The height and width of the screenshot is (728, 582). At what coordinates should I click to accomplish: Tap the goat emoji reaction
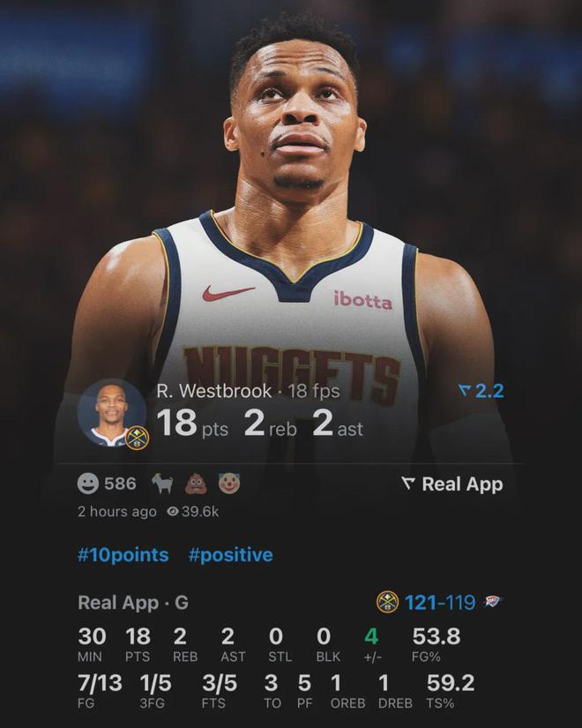click(163, 484)
